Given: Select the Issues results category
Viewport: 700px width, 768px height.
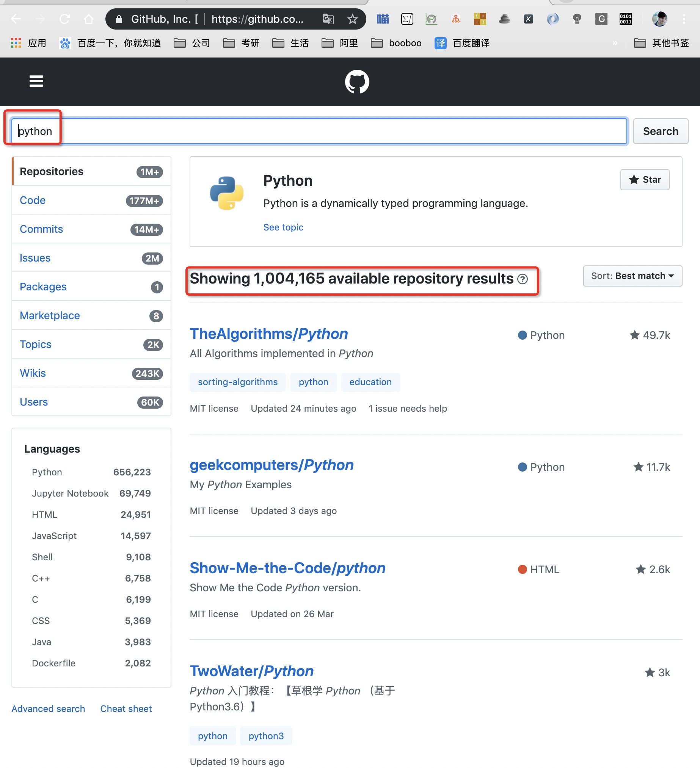Looking at the screenshot, I should (35, 258).
